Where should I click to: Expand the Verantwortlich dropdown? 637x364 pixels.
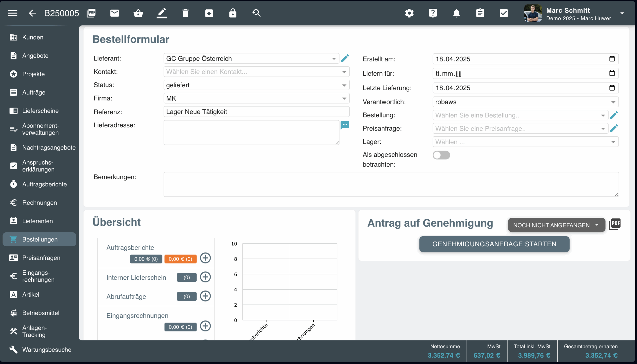pyautogui.click(x=525, y=102)
